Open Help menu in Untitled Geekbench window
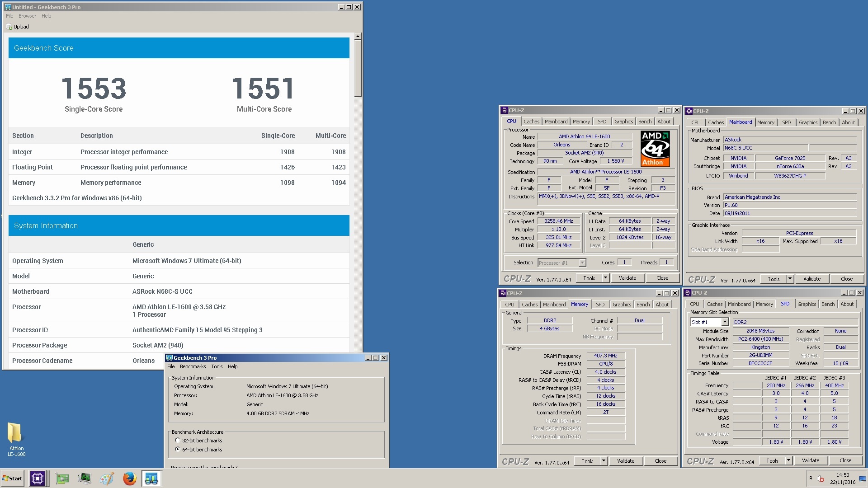 click(47, 16)
